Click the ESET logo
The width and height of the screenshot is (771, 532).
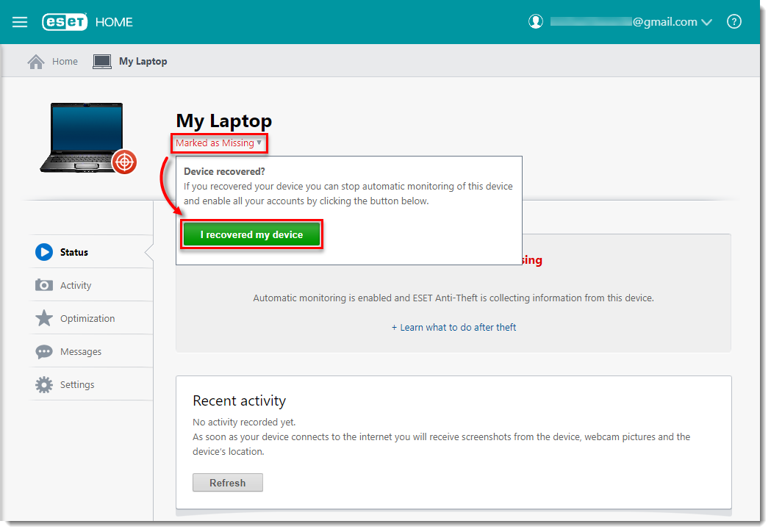[x=65, y=22]
